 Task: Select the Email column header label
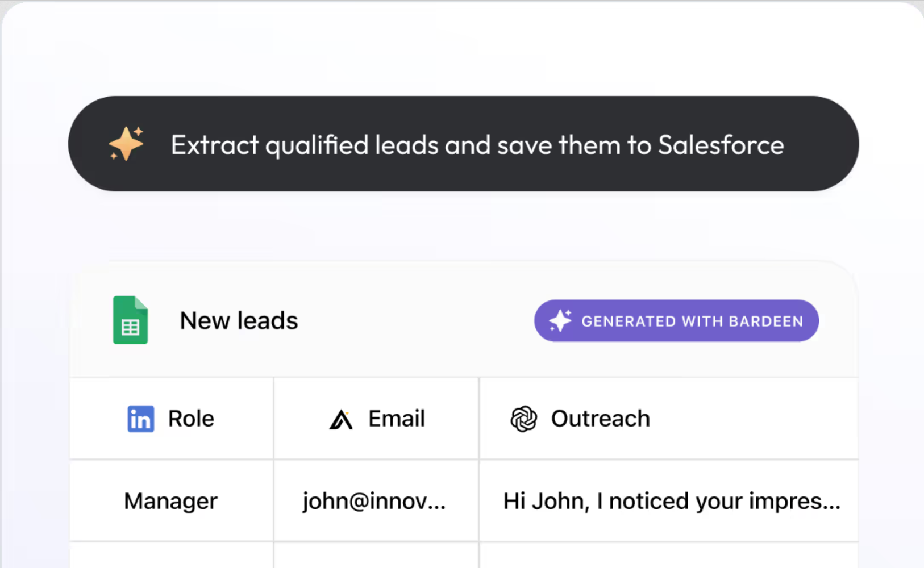[396, 419]
